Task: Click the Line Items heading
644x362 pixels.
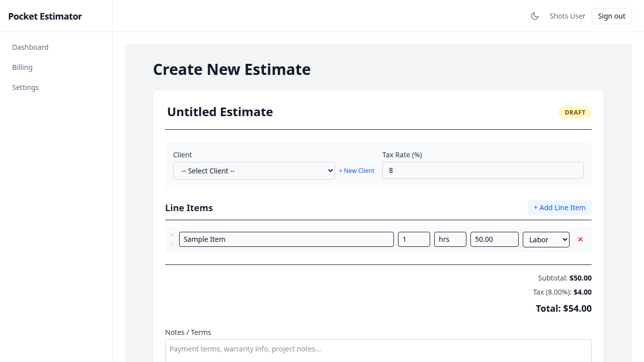Action: 189,208
